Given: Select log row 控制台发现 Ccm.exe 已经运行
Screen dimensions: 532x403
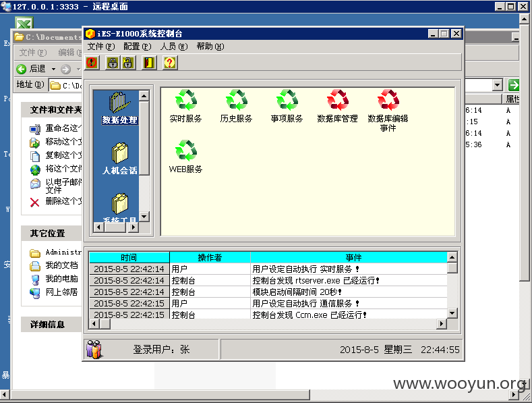Looking at the screenshot, I should [x=268, y=315].
